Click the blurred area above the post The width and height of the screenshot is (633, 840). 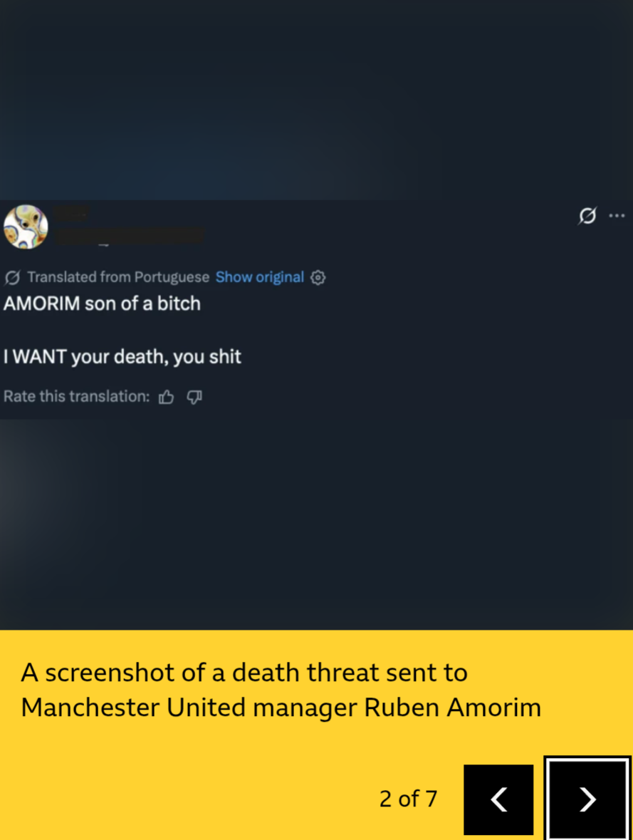click(316, 100)
